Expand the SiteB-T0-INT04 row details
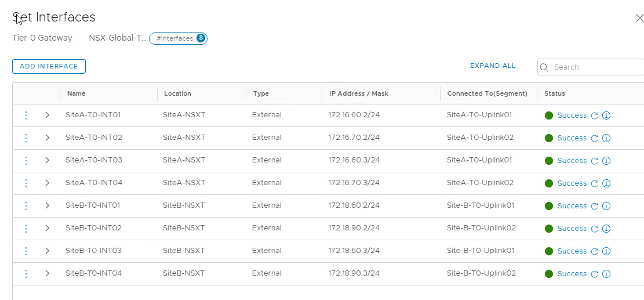The width and height of the screenshot is (644, 300). click(48, 273)
